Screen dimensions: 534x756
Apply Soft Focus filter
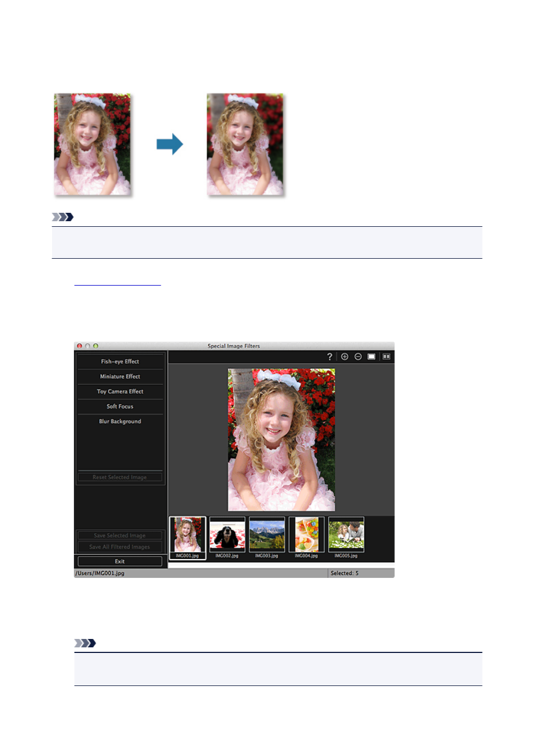coord(120,407)
